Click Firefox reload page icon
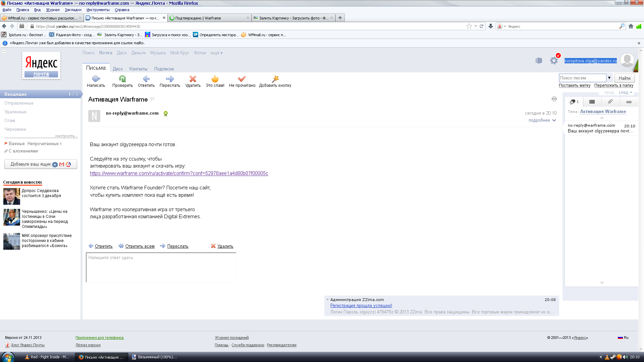 [x=481, y=26]
